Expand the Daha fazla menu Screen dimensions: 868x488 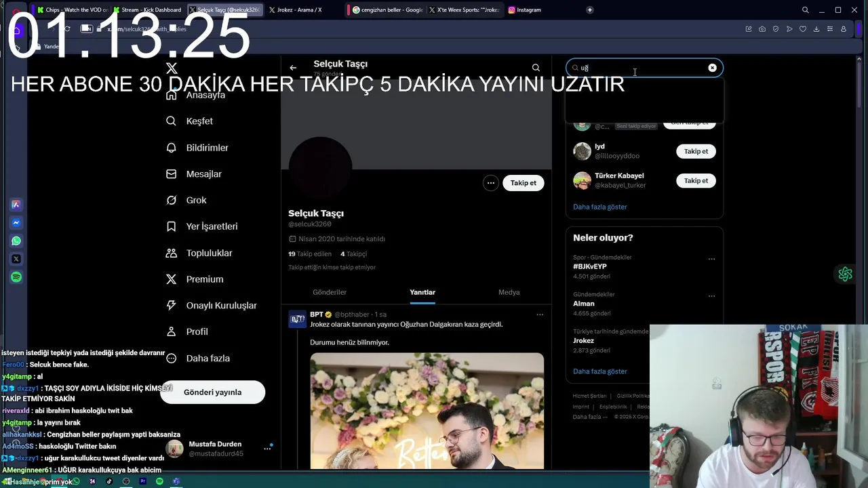[199, 358]
